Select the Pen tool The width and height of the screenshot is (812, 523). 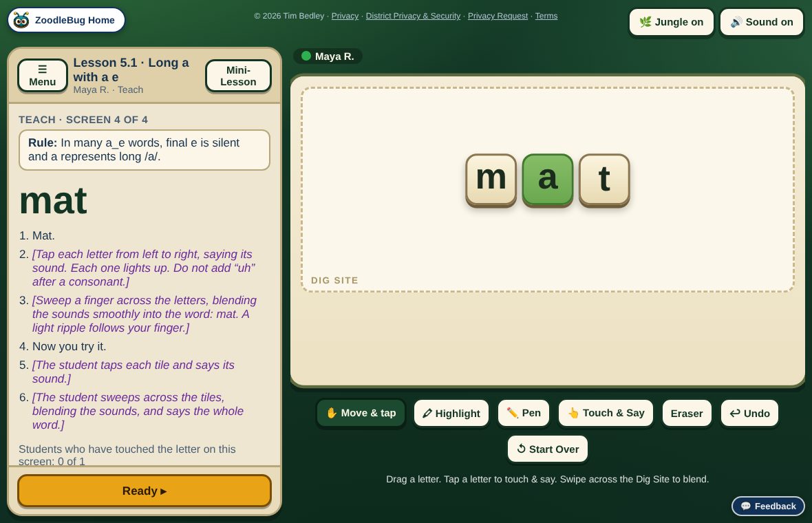(x=524, y=413)
